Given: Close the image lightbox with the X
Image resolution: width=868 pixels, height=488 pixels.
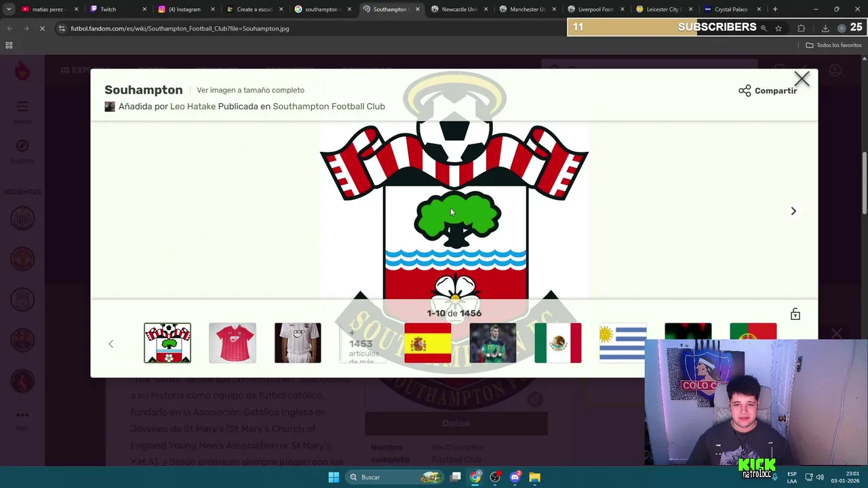Looking at the screenshot, I should click(x=802, y=79).
